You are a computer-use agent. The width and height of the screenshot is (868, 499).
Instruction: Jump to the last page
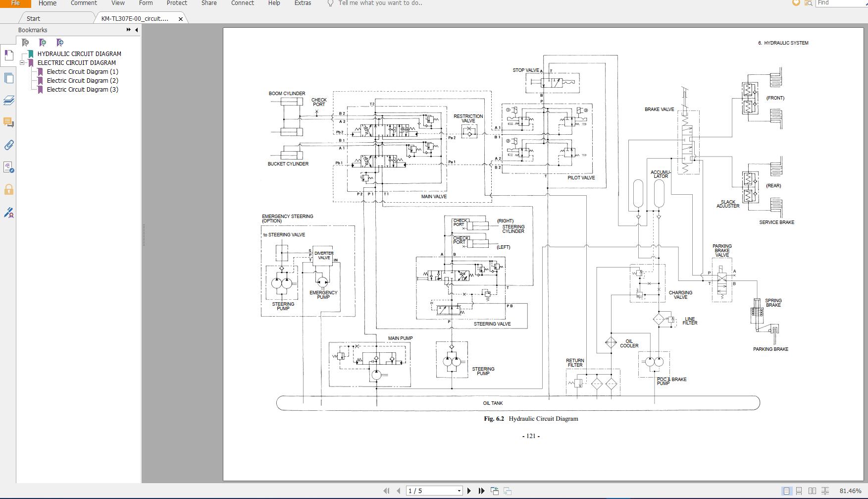(481, 491)
